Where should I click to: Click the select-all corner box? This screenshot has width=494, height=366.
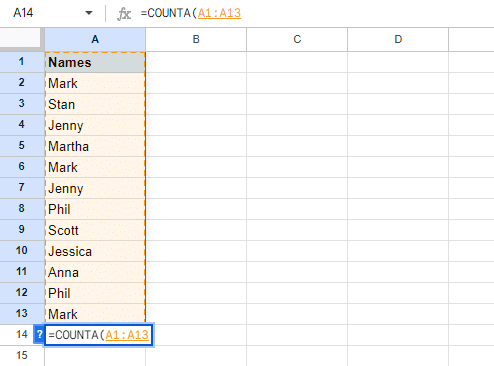point(21,39)
